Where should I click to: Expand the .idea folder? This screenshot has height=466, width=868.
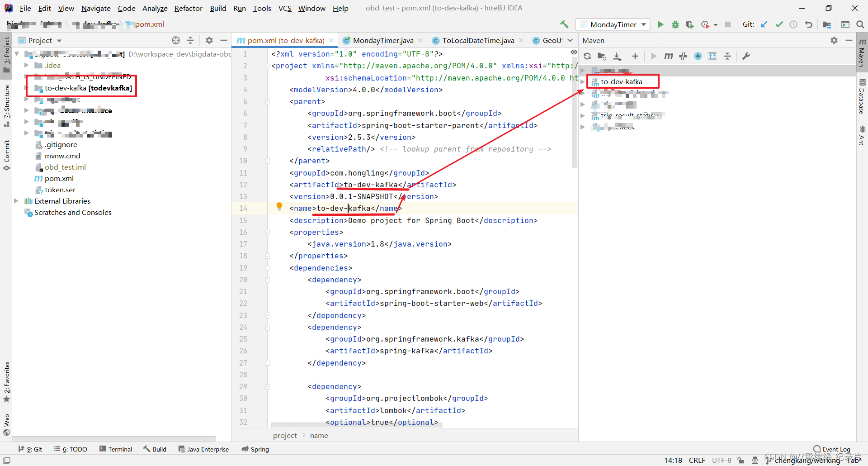(x=27, y=65)
